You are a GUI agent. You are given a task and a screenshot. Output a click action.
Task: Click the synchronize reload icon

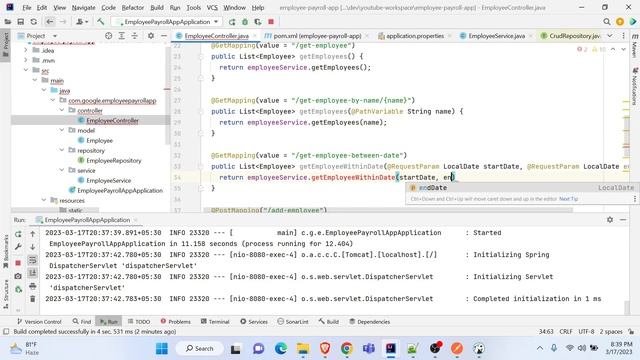pos(34,22)
